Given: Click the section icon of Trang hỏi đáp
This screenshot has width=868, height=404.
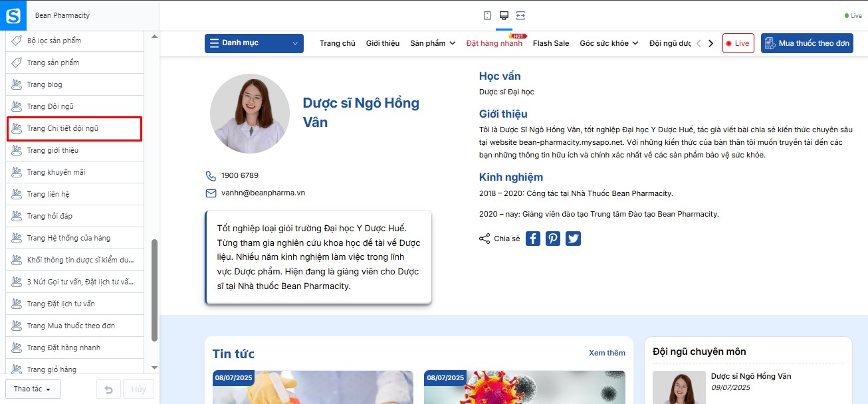Looking at the screenshot, I should (17, 216).
